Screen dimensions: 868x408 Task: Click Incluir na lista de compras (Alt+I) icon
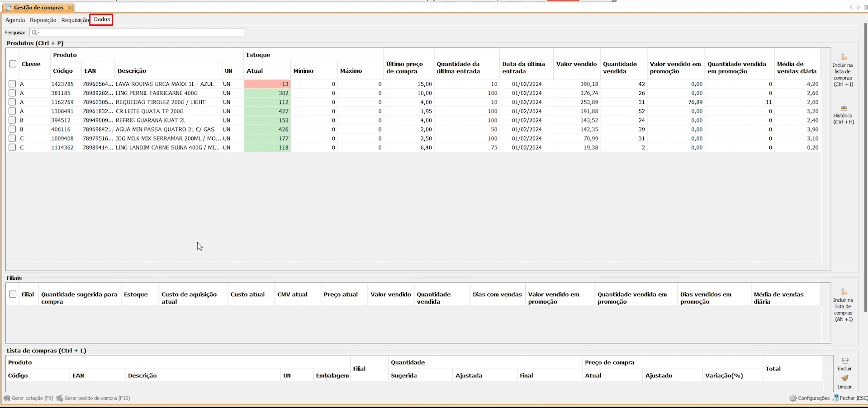coord(844,292)
